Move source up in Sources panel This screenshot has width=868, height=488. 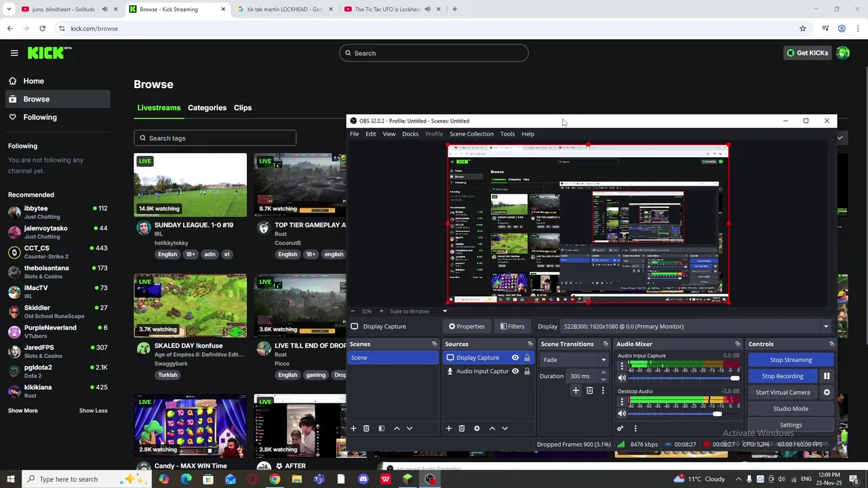pos(492,428)
